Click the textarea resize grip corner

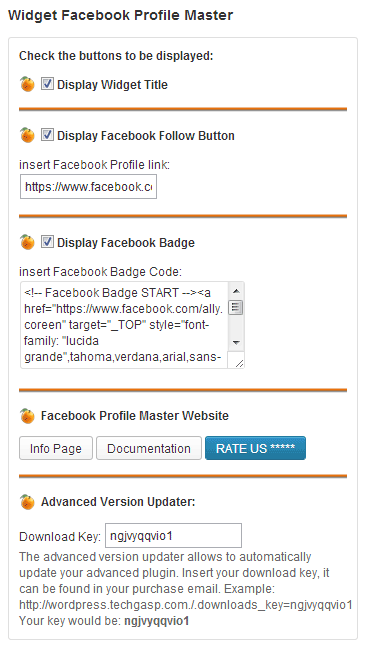click(x=238, y=363)
